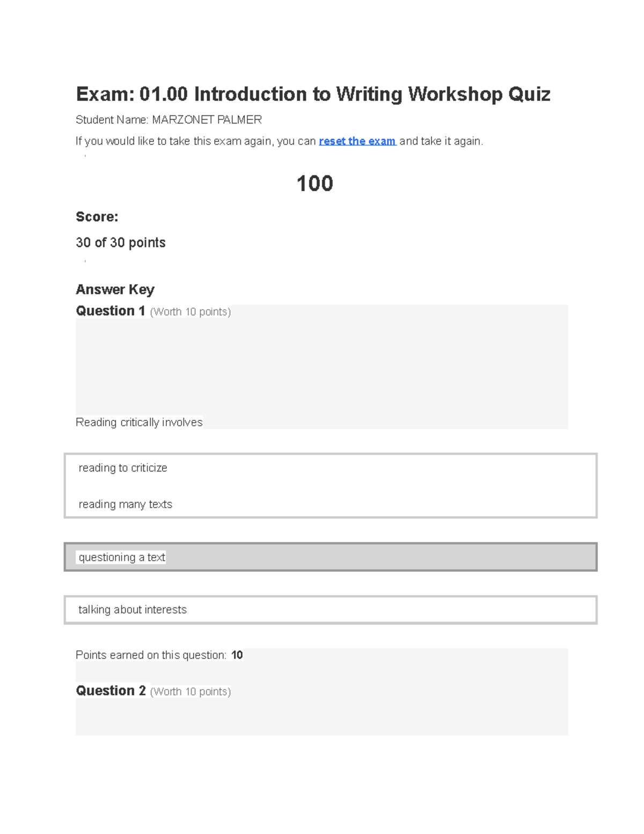This screenshot has height=834, width=644.
Task: Select the "reading to criticize" answer option
Action: pyautogui.click(x=123, y=468)
